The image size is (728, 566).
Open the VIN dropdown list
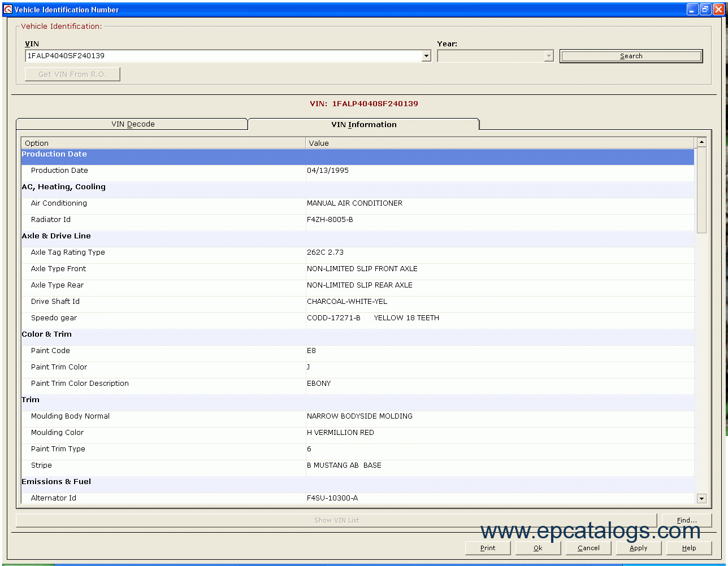[426, 56]
